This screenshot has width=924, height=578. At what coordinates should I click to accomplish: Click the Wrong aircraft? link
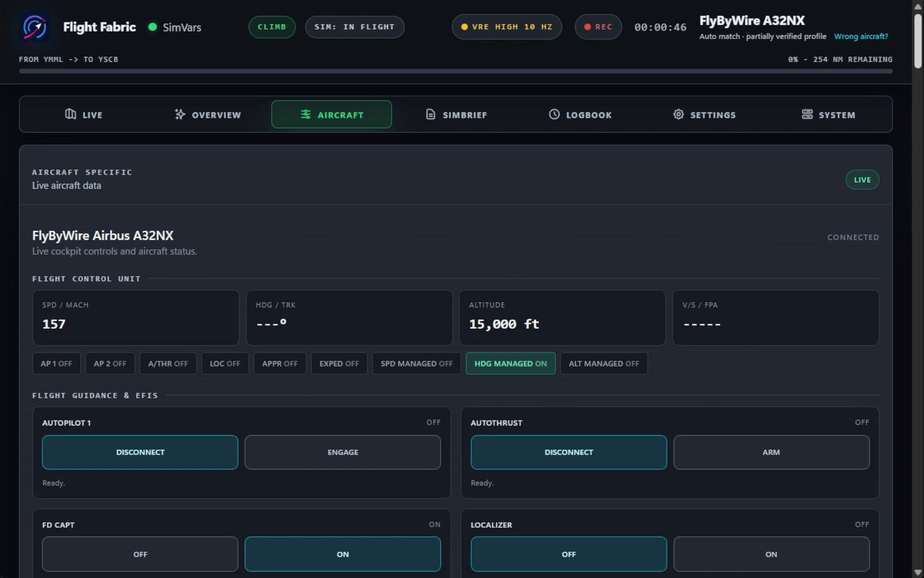click(861, 36)
